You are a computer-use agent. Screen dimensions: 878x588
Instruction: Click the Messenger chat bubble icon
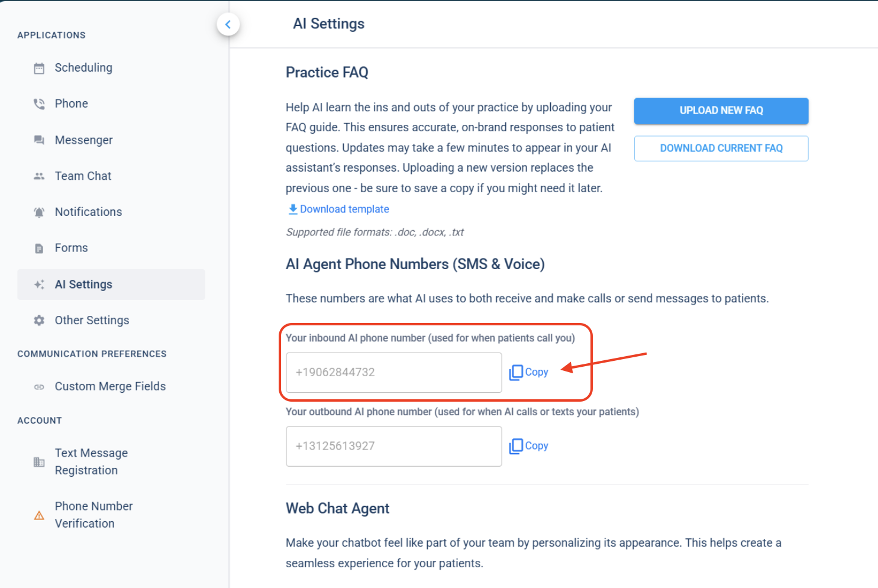point(39,140)
